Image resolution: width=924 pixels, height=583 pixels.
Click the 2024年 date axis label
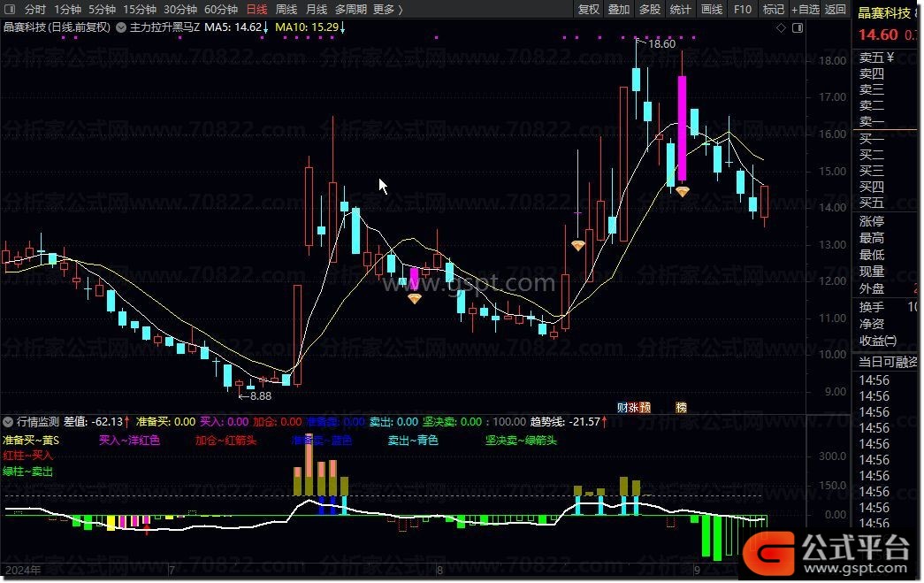pos(22,570)
